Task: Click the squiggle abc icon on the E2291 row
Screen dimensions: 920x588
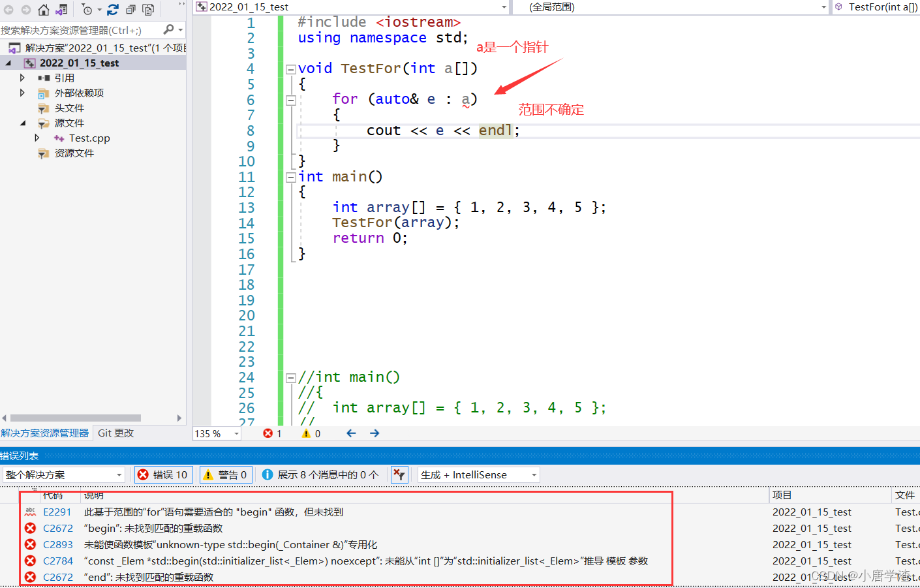Action: (x=30, y=512)
